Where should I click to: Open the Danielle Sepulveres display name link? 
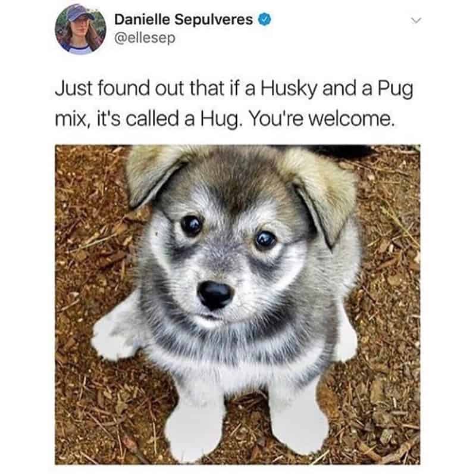[183, 20]
